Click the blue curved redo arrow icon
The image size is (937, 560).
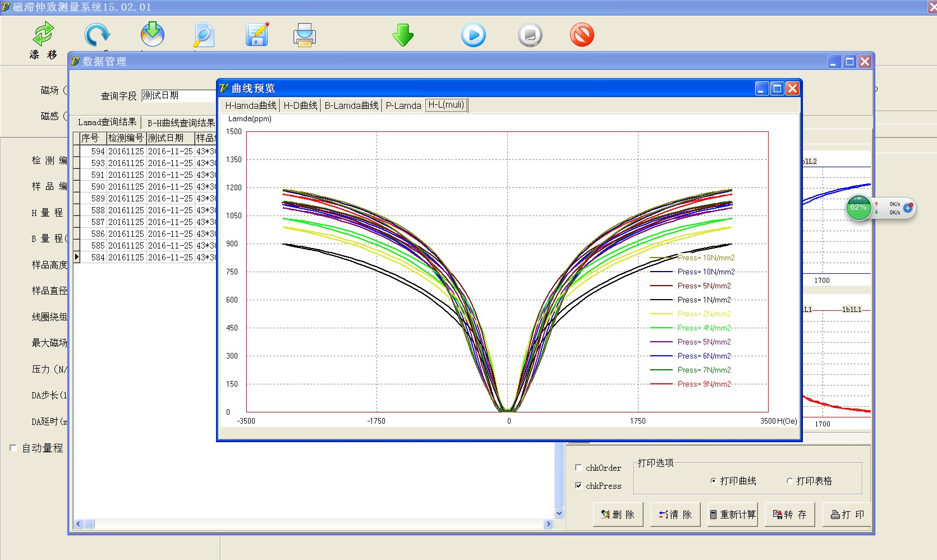coord(97,35)
